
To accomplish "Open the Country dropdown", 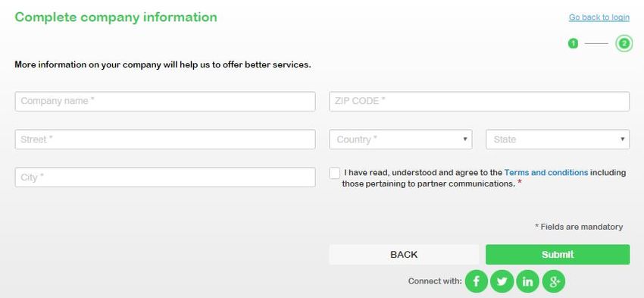I will (x=401, y=140).
